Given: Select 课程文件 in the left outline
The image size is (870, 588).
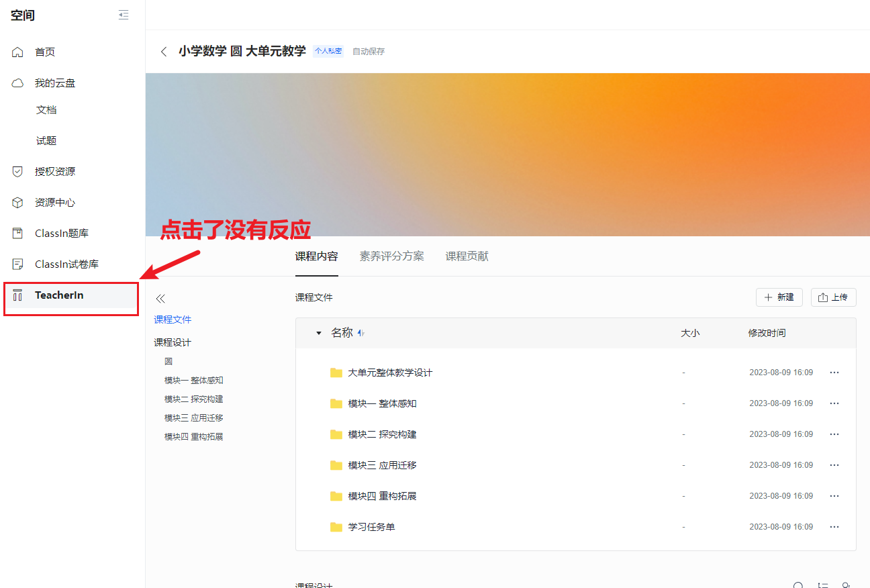Looking at the screenshot, I should (173, 320).
